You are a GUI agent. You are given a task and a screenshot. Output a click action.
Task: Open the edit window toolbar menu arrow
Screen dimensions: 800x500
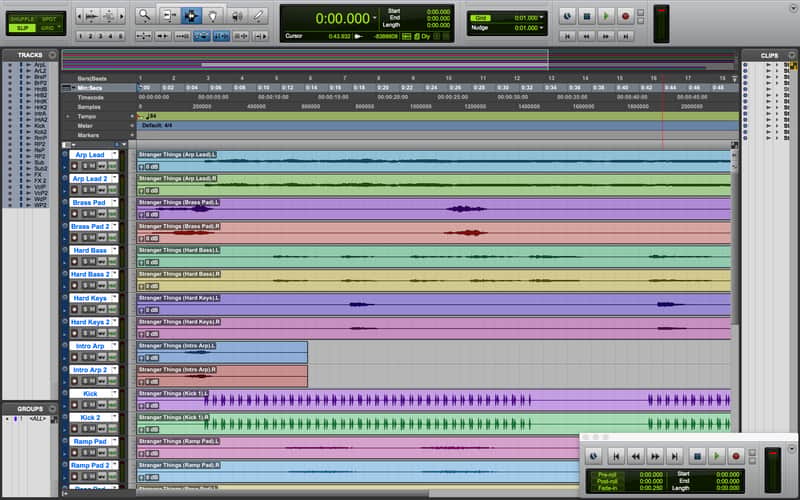pyautogui.click(x=795, y=7)
